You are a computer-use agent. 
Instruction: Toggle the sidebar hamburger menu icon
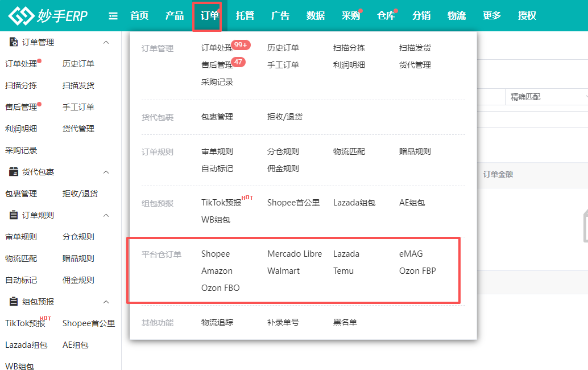(113, 16)
